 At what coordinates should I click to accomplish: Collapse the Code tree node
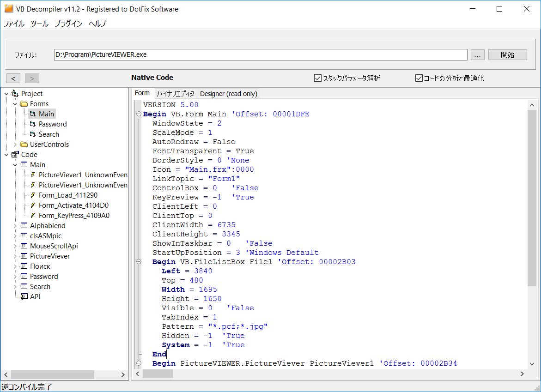point(6,155)
